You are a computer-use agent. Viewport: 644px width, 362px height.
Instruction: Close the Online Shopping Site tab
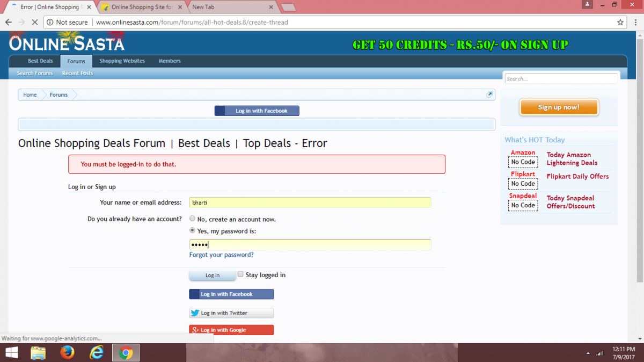180,8
